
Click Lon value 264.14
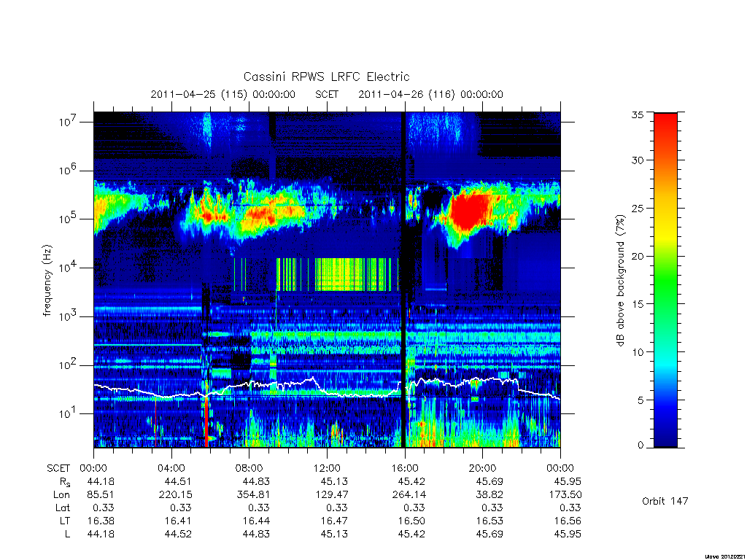409,495
